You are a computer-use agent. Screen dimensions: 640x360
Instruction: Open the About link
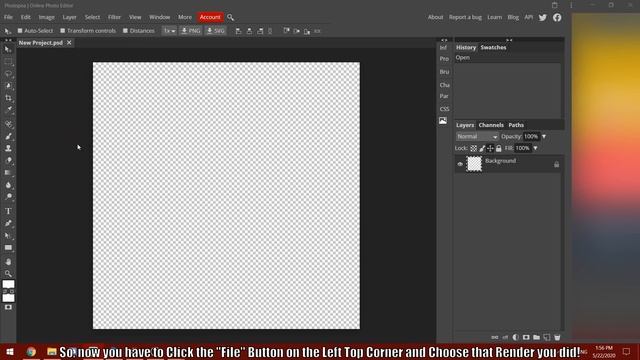[435, 17]
